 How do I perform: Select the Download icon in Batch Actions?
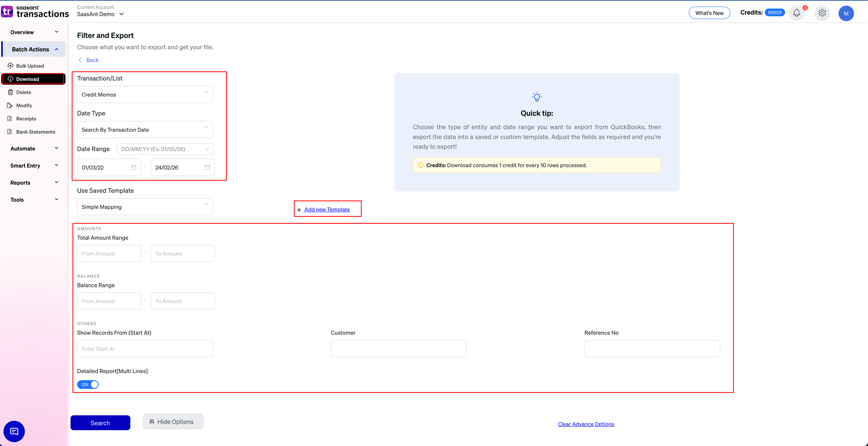point(10,79)
